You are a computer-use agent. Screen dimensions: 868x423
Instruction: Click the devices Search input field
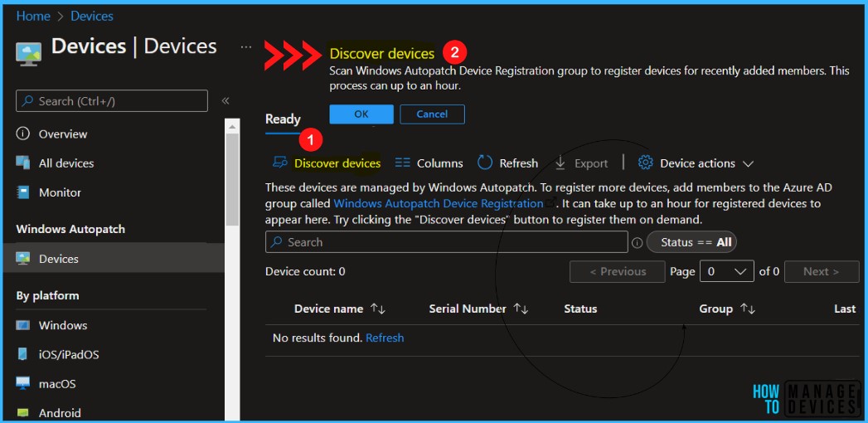point(446,242)
